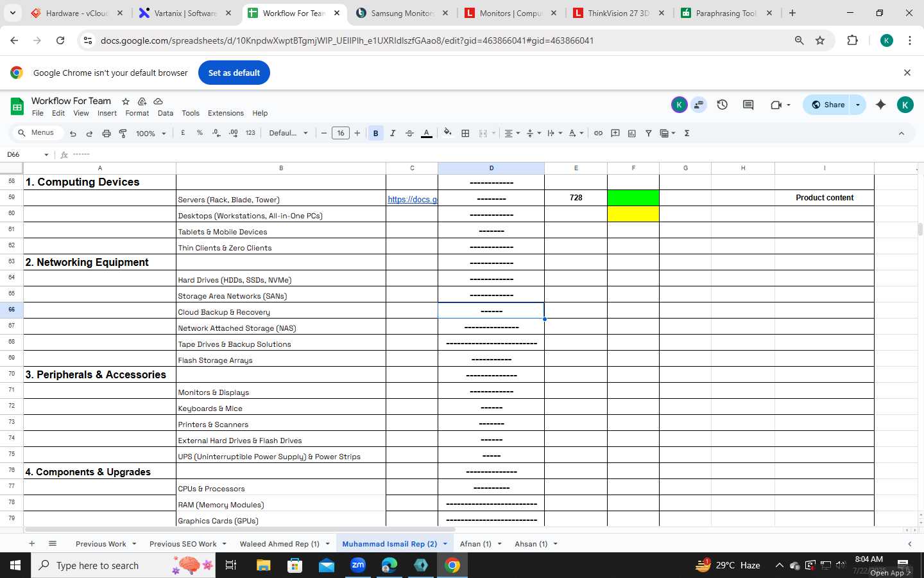This screenshot has width=924, height=578.
Task: Open vertical align dropdown
Action: [534, 133]
